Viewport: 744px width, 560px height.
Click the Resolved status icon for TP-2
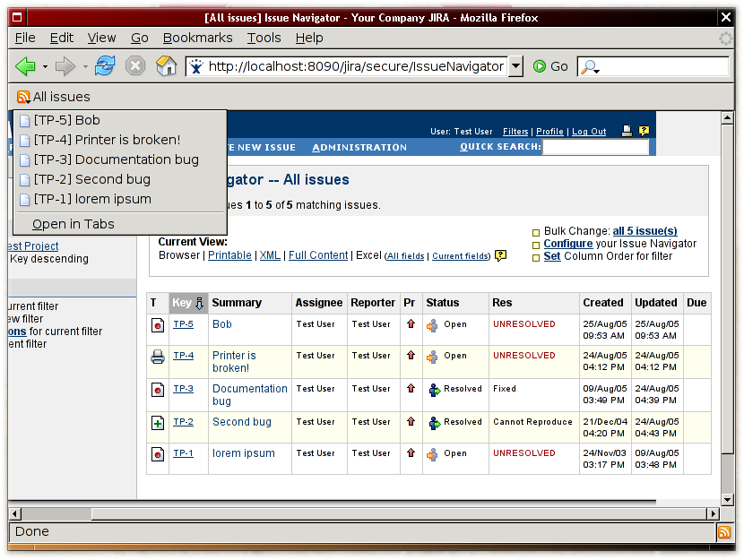[x=434, y=423]
